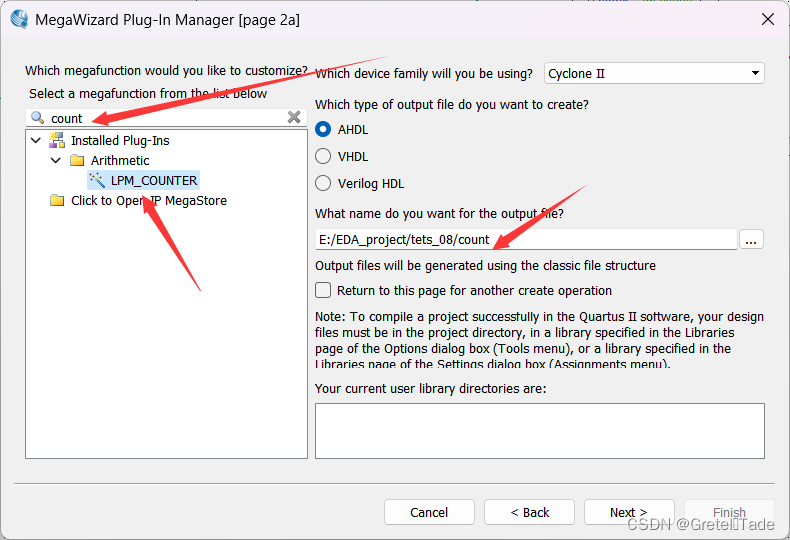Click the Cancel button
Viewport: 790px width, 540px height.
click(x=429, y=512)
